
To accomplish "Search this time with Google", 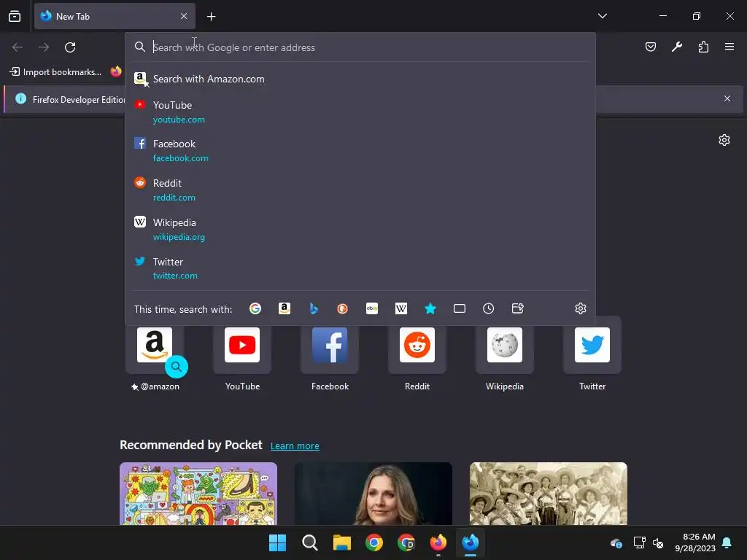I will (255, 308).
